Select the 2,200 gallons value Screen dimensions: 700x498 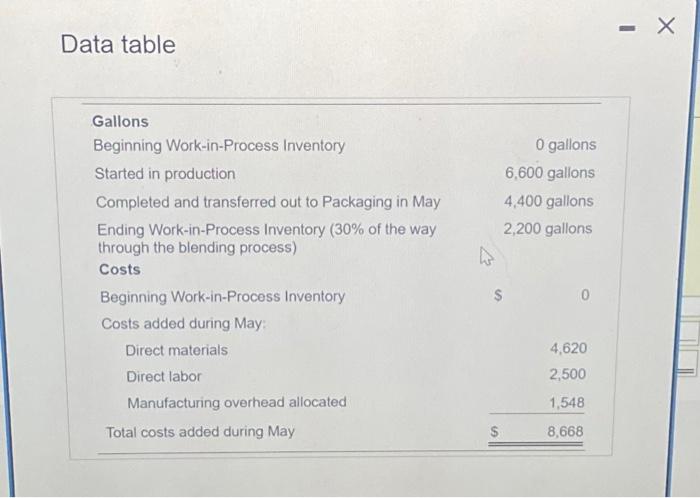click(547, 228)
